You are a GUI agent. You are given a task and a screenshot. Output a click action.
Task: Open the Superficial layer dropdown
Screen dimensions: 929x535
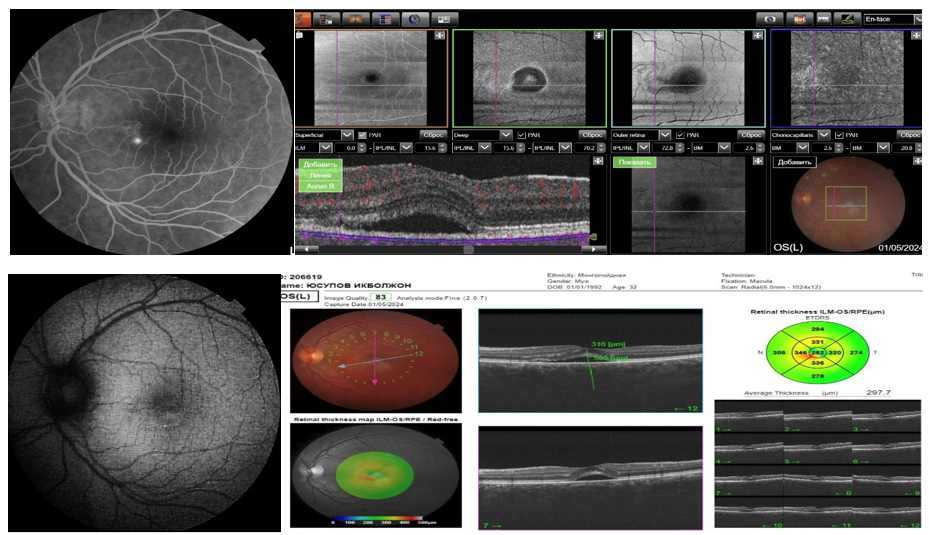(347, 134)
